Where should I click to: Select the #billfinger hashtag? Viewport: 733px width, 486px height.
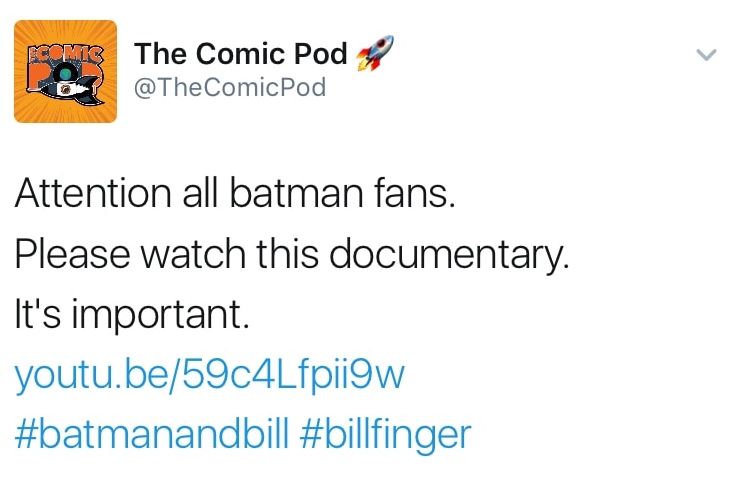385,434
